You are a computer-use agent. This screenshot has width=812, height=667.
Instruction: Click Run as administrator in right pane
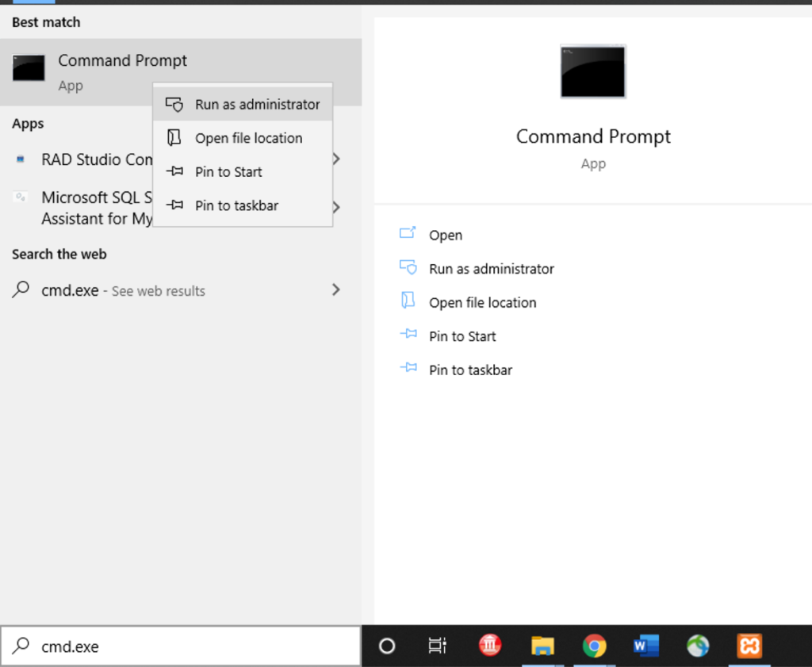click(492, 269)
